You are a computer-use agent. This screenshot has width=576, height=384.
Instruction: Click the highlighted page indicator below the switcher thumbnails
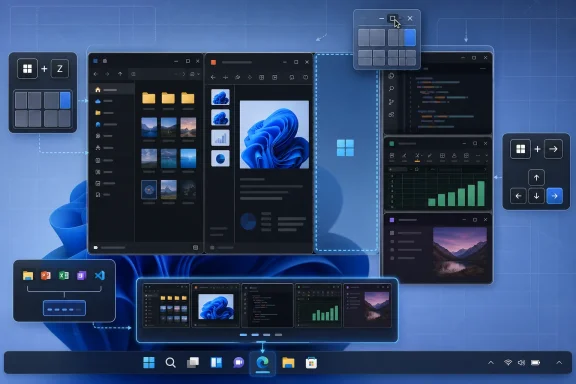(243, 335)
